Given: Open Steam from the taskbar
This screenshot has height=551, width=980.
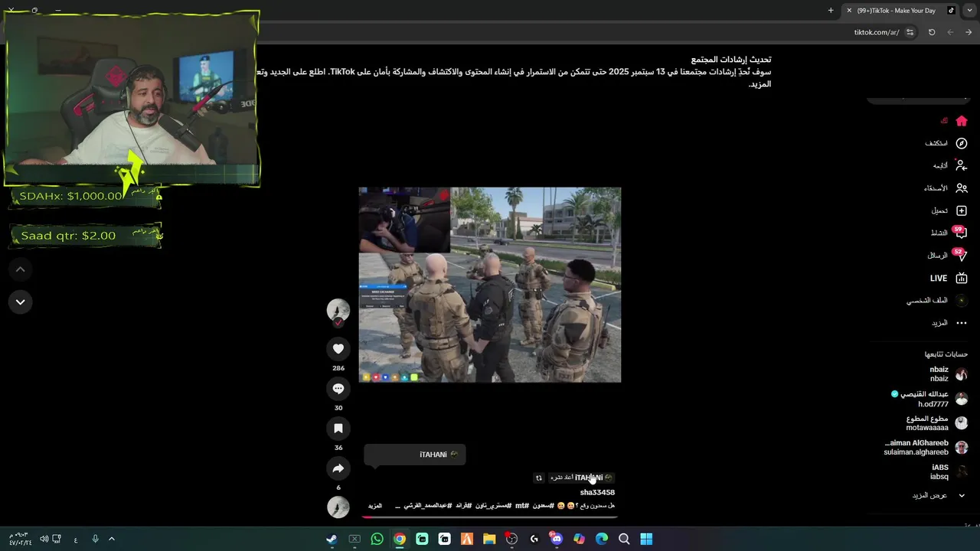Looking at the screenshot, I should (332, 539).
